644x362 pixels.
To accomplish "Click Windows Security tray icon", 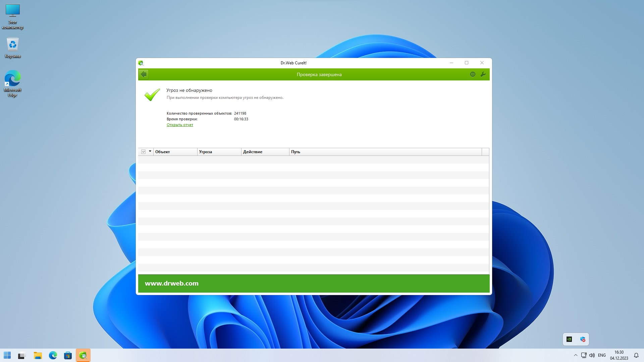I will click(x=583, y=339).
